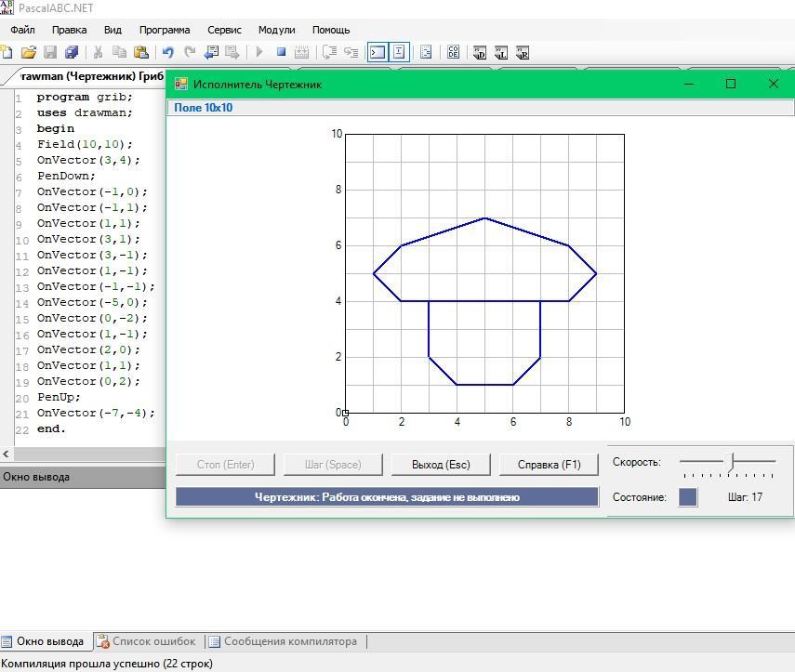
Task: Click the Open file folder icon
Action: [29, 53]
